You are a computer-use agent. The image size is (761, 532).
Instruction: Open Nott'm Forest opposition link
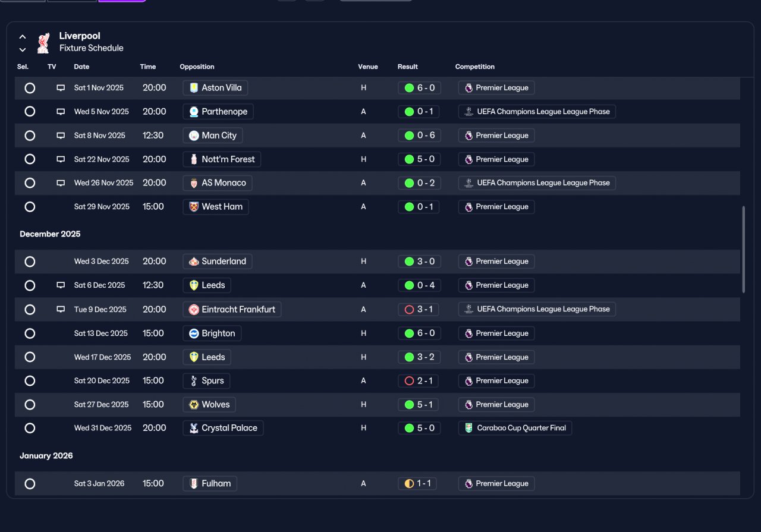click(222, 159)
